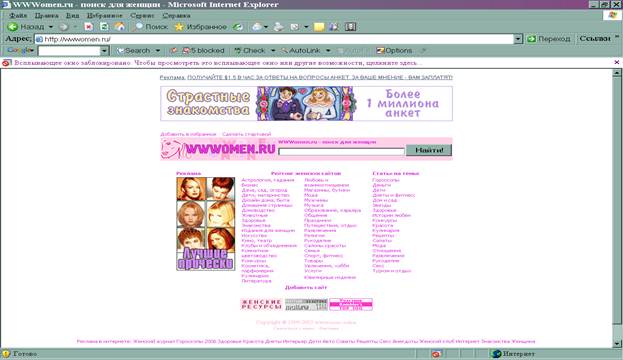Viewport: 623px width, 360px height.
Task: Click the vertical scrollbar thumb
Action: (x=617, y=201)
